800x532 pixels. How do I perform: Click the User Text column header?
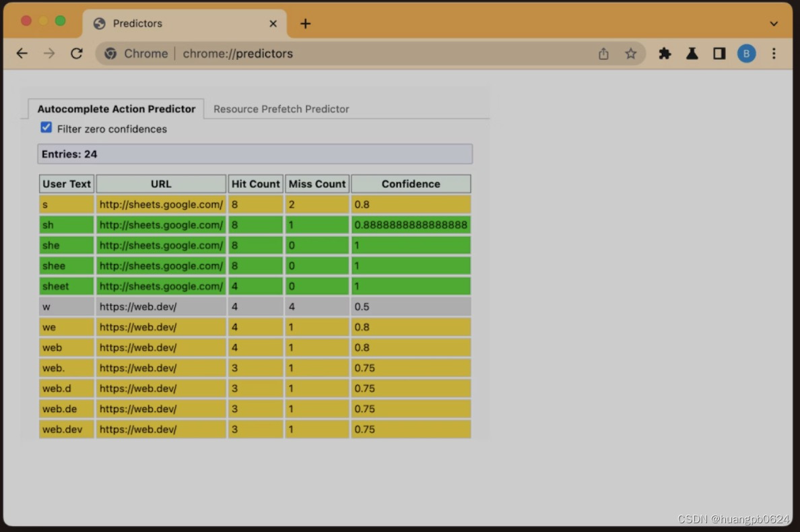[66, 184]
